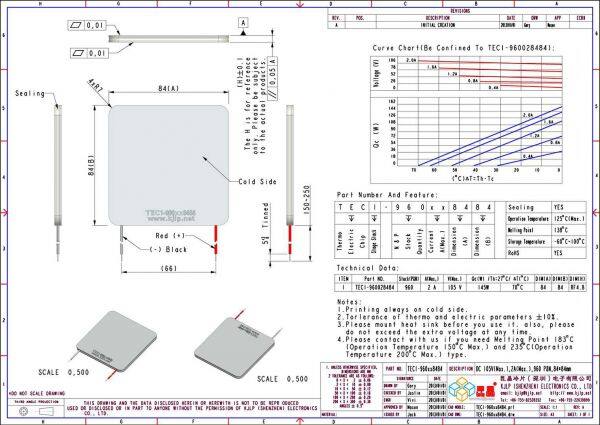The width and height of the screenshot is (600, 425).
Task: Click the red positive lead wire
Action: (211, 236)
